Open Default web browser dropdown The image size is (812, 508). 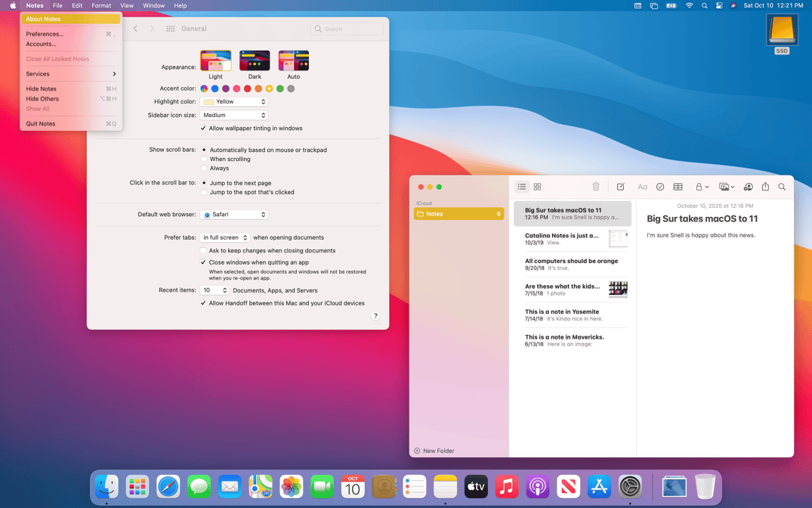point(233,214)
